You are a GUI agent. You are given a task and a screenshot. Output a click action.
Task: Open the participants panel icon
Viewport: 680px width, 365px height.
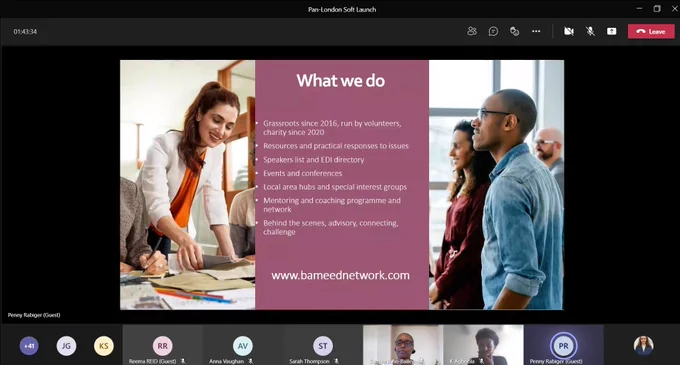(x=472, y=31)
